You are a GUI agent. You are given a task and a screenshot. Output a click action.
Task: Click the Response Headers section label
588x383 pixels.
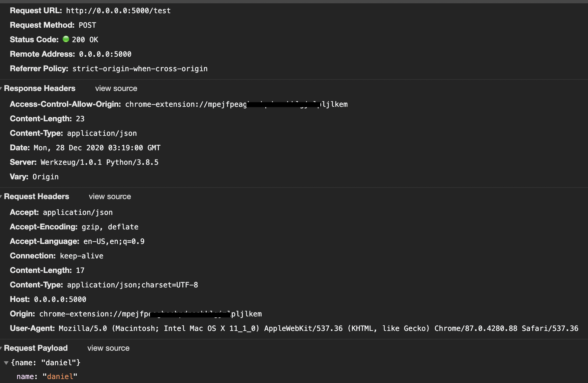(x=39, y=88)
